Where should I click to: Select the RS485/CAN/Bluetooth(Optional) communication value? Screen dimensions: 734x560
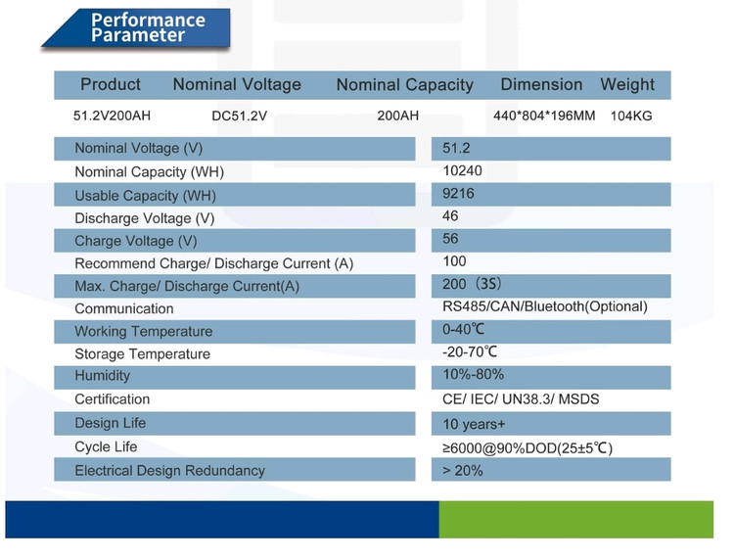[x=544, y=306]
